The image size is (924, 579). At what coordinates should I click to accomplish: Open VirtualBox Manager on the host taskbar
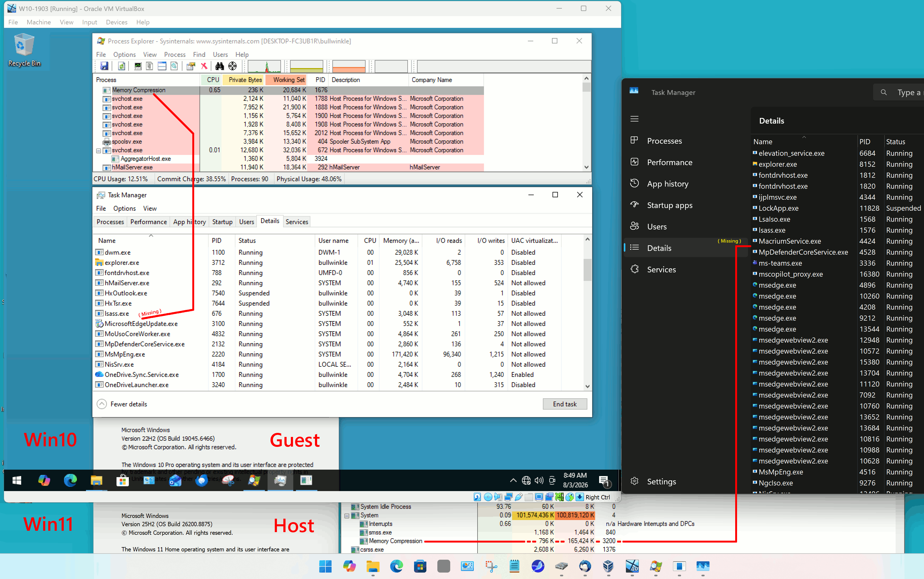[608, 566]
